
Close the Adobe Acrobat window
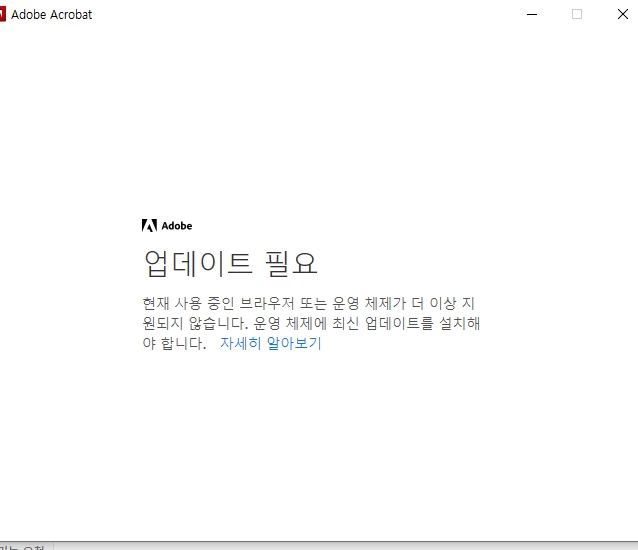click(623, 14)
